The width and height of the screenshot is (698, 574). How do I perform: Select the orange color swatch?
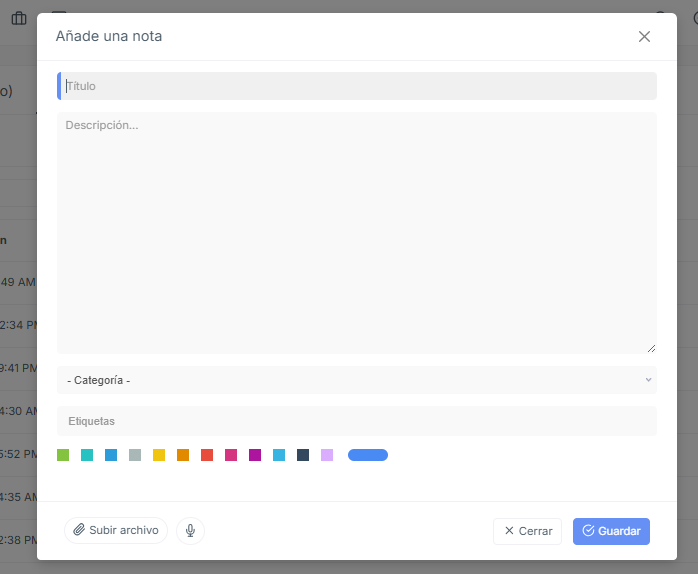183,455
